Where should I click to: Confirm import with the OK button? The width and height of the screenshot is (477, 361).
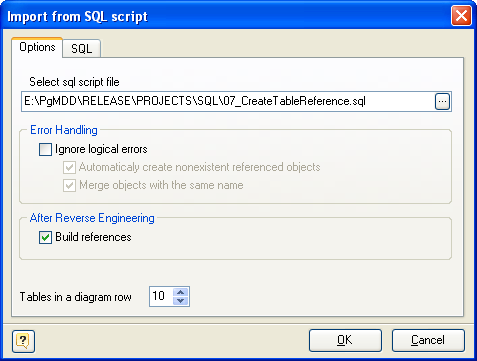click(x=345, y=340)
